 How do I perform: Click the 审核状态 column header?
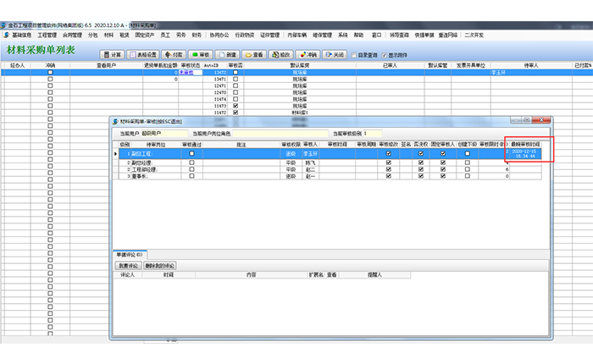point(190,64)
